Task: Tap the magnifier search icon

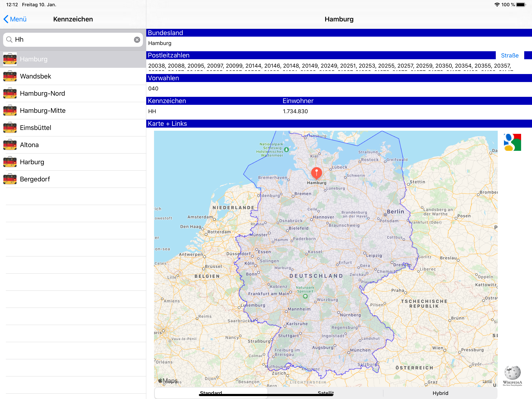Action: pyautogui.click(x=9, y=40)
